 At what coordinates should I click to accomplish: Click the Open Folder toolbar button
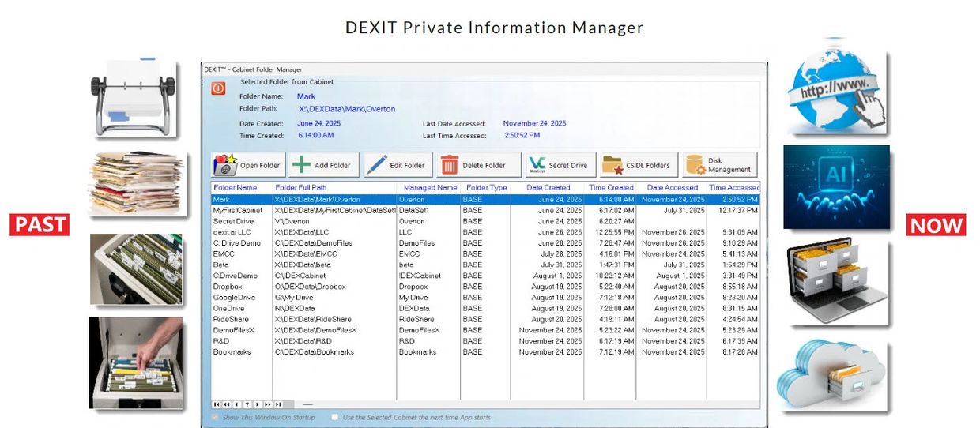pyautogui.click(x=249, y=165)
